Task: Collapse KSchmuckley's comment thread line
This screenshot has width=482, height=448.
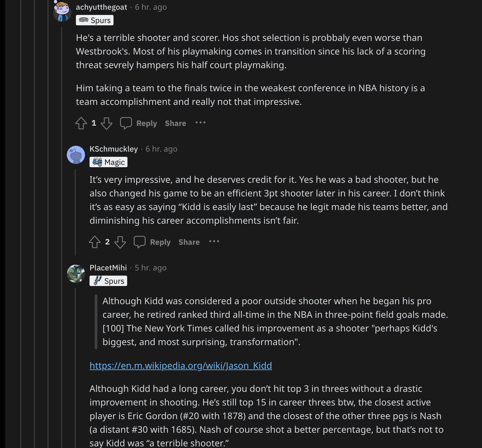Action: pos(75,211)
